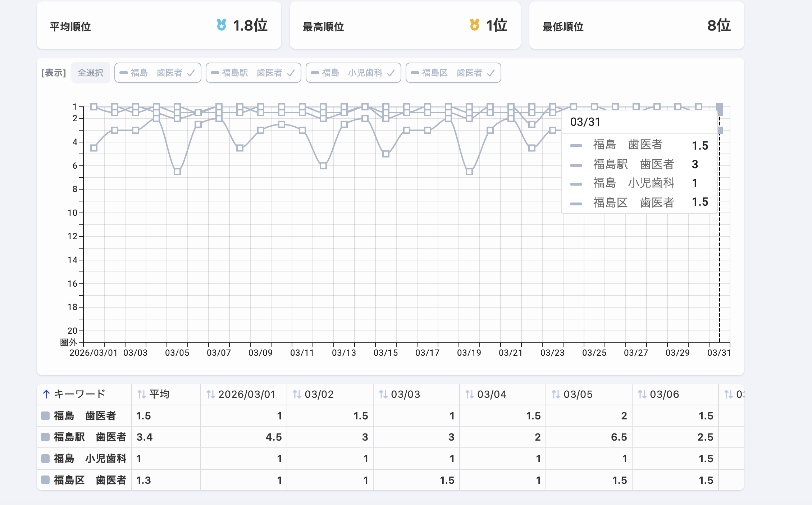
Task: Toggle the 福島 歯医者 series filter chip
Action: click(158, 73)
